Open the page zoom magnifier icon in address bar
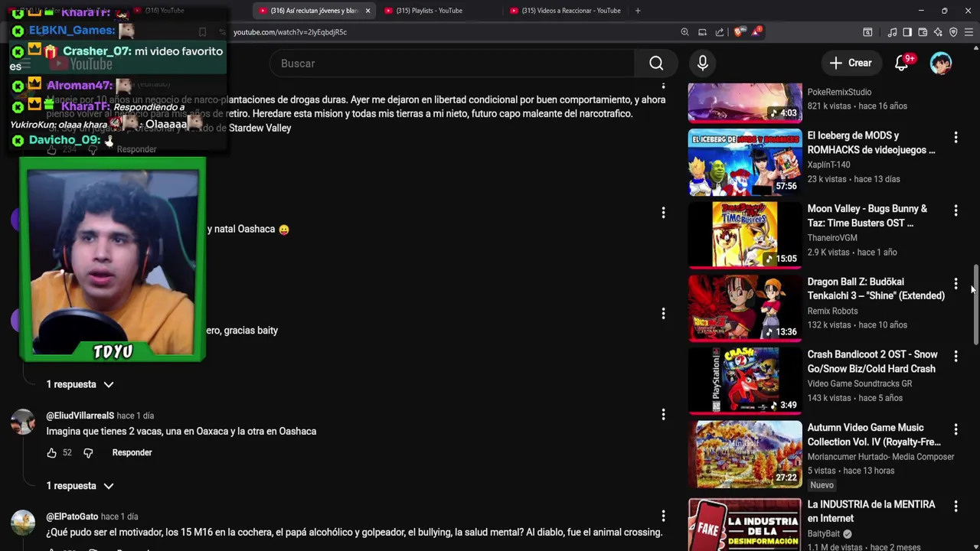Image resolution: width=980 pixels, height=551 pixels. (x=684, y=32)
